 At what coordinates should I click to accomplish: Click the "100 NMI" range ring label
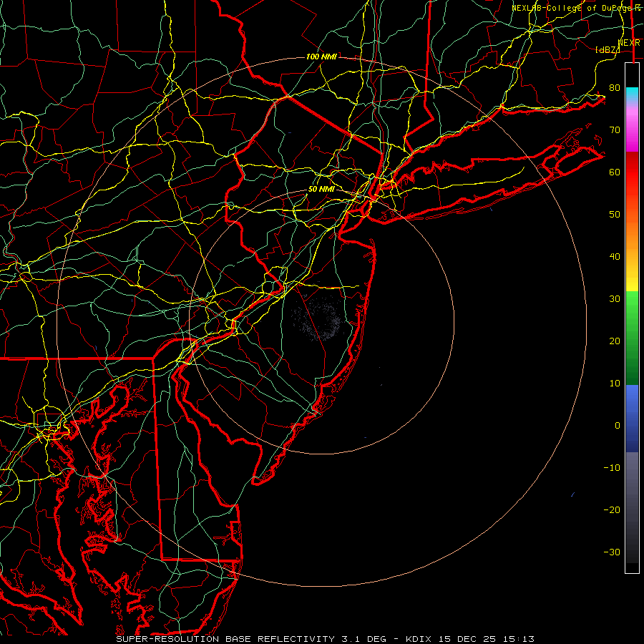(x=321, y=57)
